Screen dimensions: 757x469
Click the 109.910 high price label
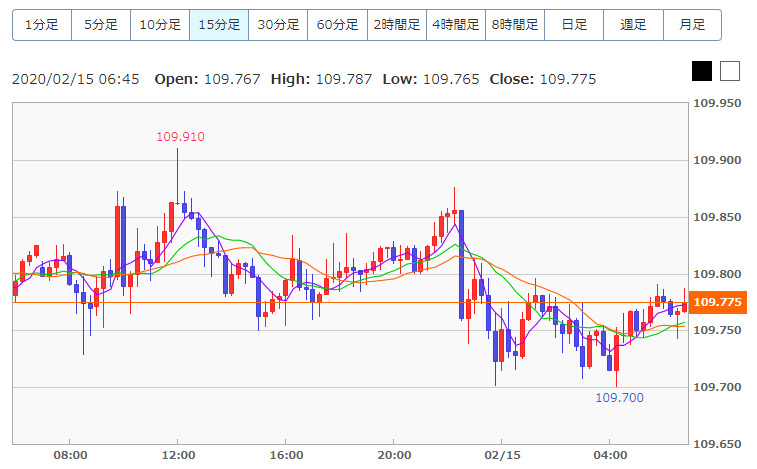(x=181, y=137)
